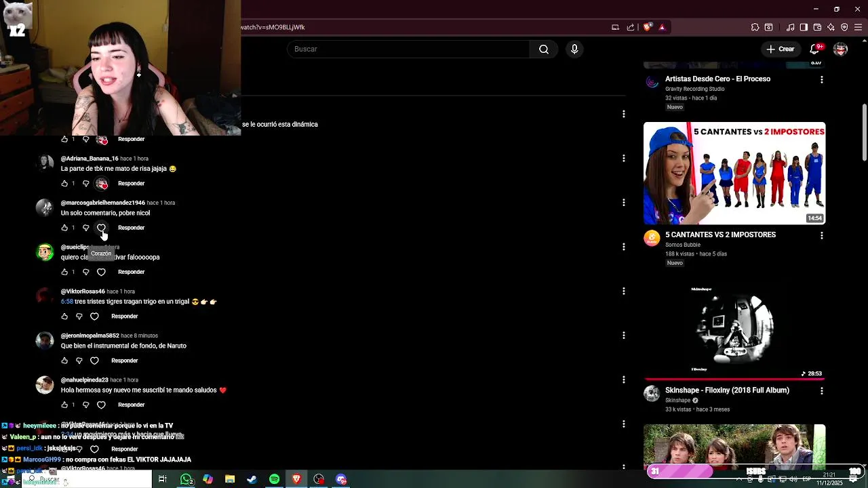Start voice search with the microphone icon
This screenshot has height=488, width=868.
click(574, 49)
